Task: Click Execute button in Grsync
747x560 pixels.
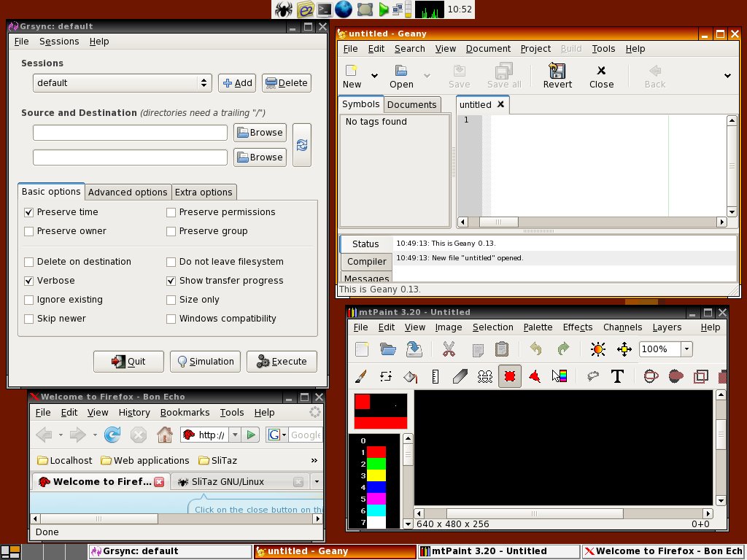Action: point(282,362)
